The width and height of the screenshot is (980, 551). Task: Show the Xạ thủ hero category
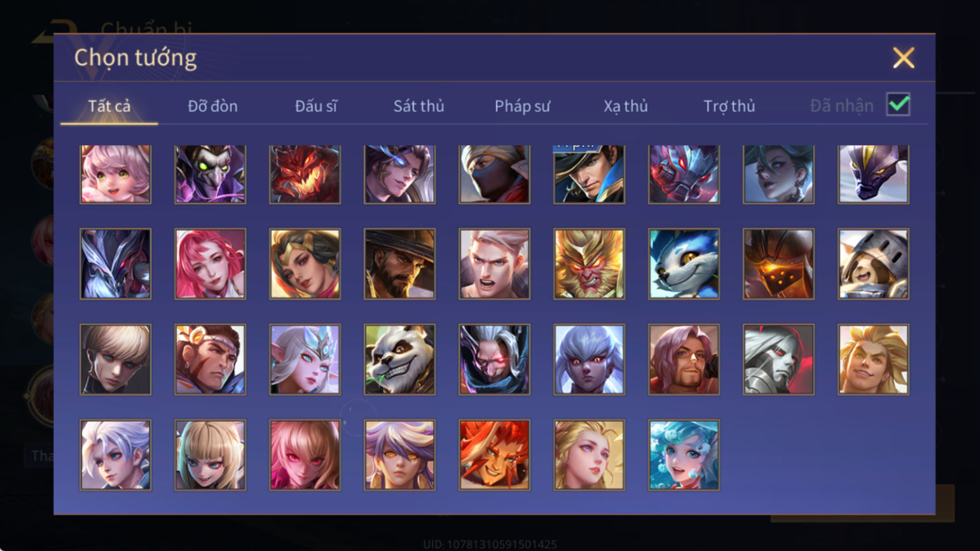pos(626,106)
